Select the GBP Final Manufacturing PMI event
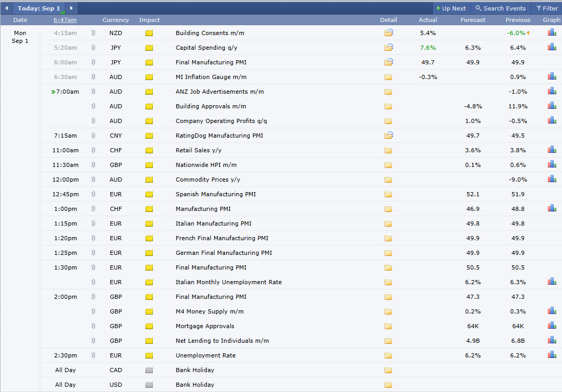Screen dimensions: 562x392 [x=211, y=297]
